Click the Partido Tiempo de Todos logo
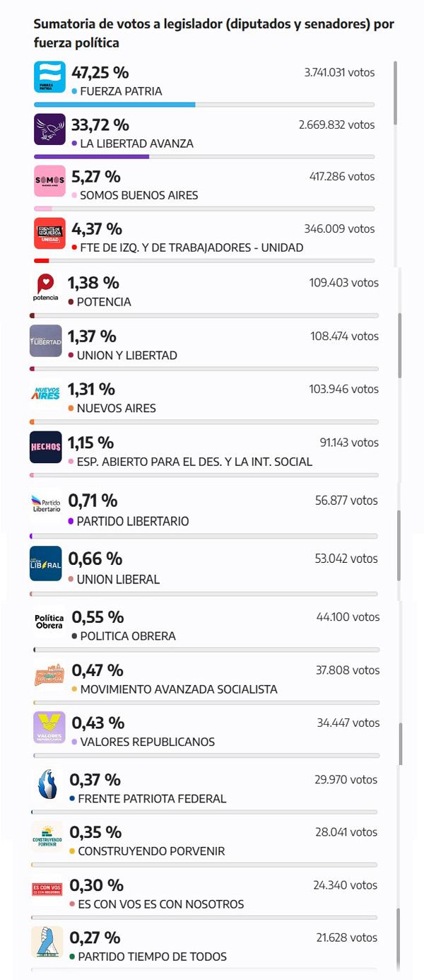Screen dimensions: 424x980 47,942
